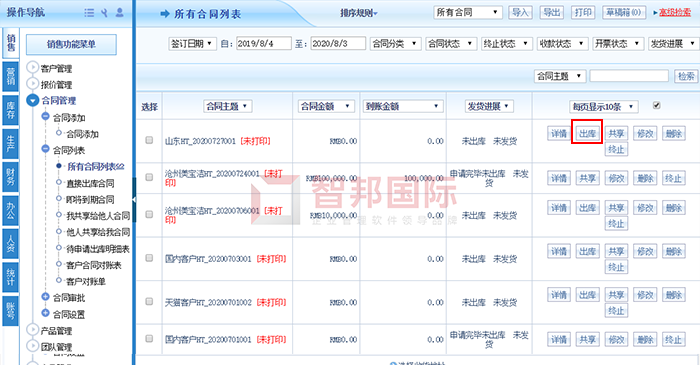Check the box for 国内客户HT_20200703001 row
The height and width of the screenshot is (365, 700).
point(149,258)
